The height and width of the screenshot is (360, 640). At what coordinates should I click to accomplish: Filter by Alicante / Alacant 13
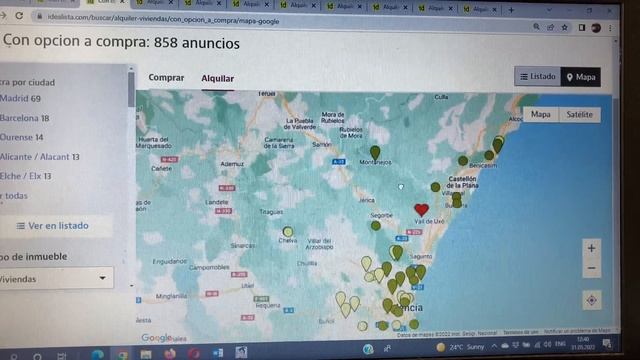pos(40,157)
